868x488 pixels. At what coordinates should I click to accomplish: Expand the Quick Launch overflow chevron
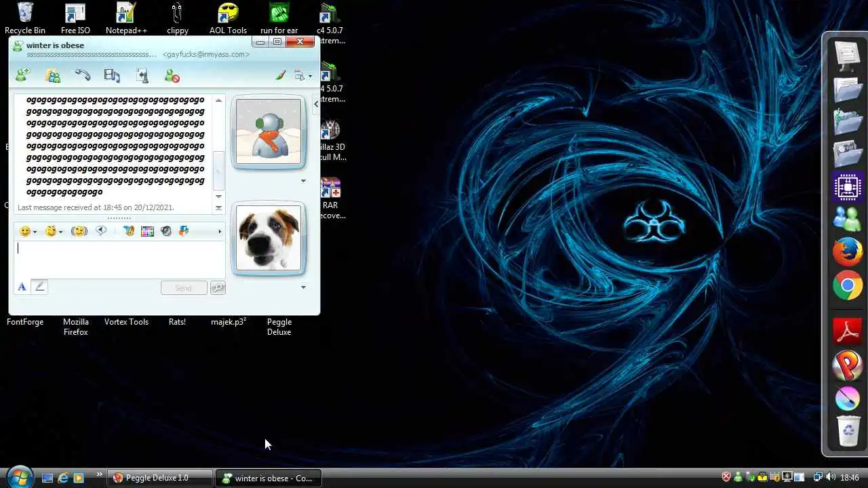pos(100,474)
